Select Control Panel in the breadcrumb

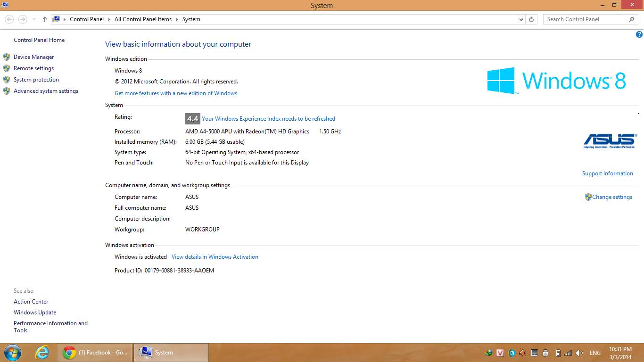coord(87,19)
